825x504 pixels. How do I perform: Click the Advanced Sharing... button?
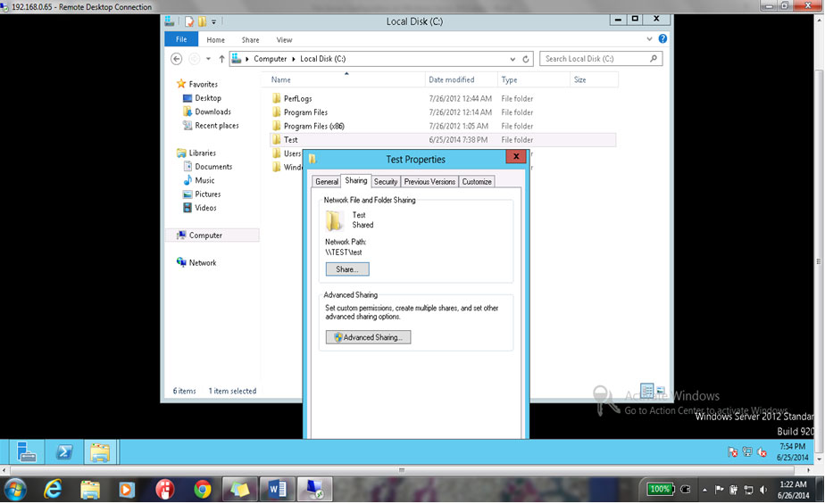pyautogui.click(x=368, y=337)
